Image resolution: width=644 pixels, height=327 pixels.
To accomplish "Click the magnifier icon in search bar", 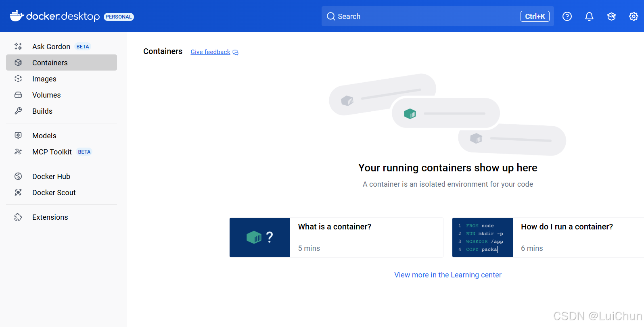I will 331,17.
